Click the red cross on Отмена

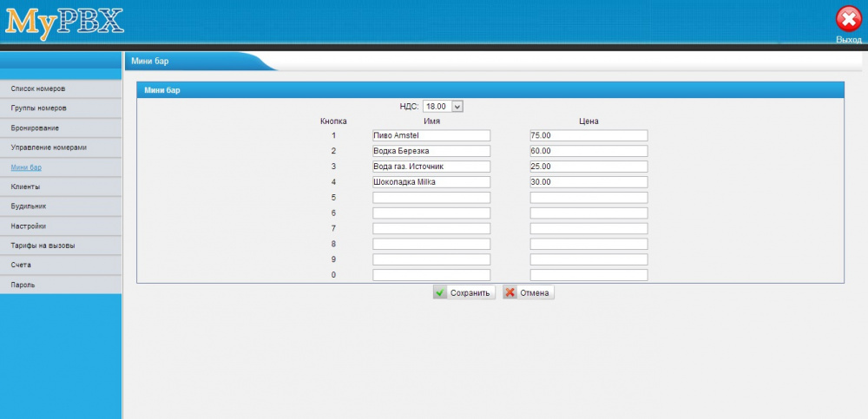[x=510, y=293]
